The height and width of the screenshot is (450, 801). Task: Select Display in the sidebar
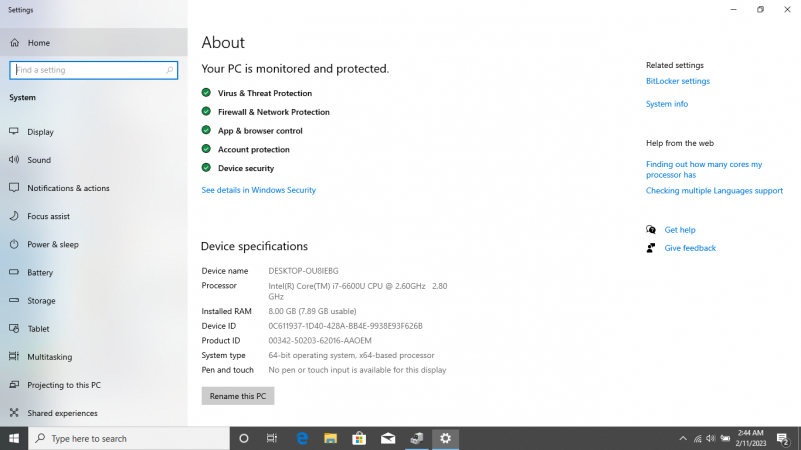tap(93, 132)
